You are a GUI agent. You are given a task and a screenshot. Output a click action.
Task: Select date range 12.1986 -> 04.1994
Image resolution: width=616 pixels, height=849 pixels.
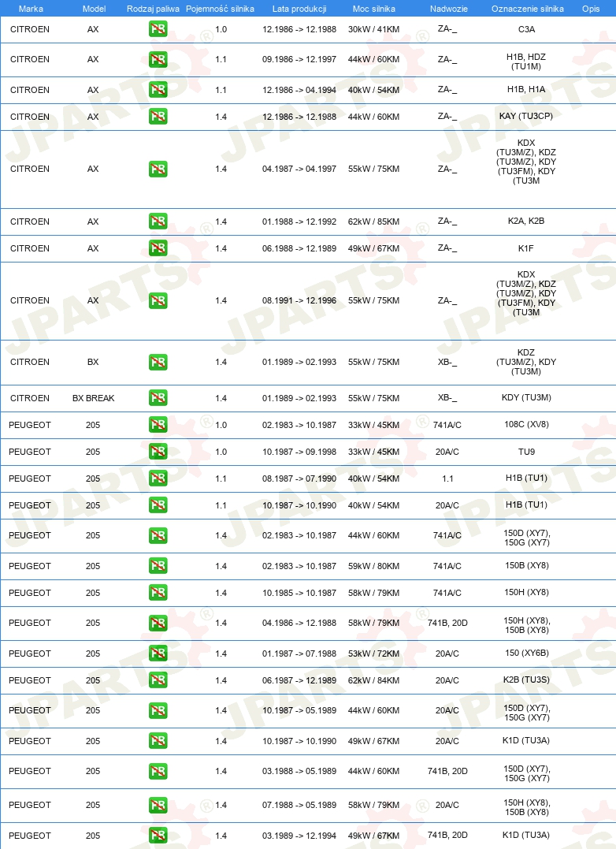[299, 90]
